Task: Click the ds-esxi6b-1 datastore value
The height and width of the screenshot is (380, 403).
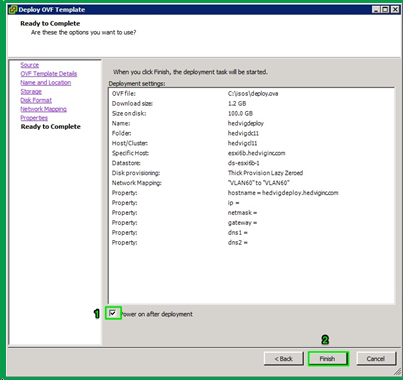Action: 244,163
